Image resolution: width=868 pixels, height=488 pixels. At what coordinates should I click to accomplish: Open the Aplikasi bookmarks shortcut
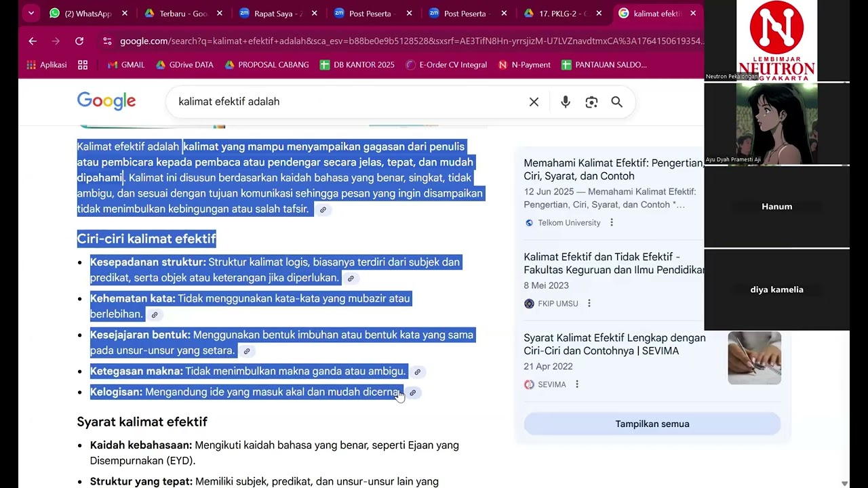(x=46, y=65)
